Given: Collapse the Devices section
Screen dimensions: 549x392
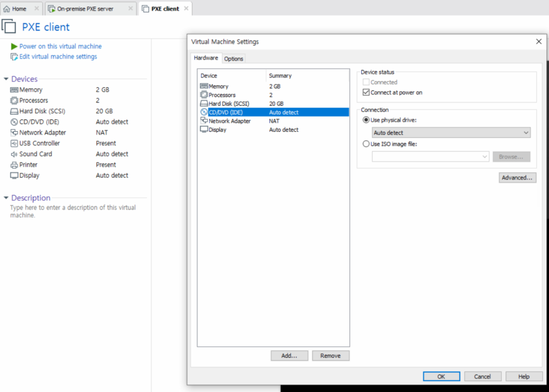Looking at the screenshot, I should 6,79.
